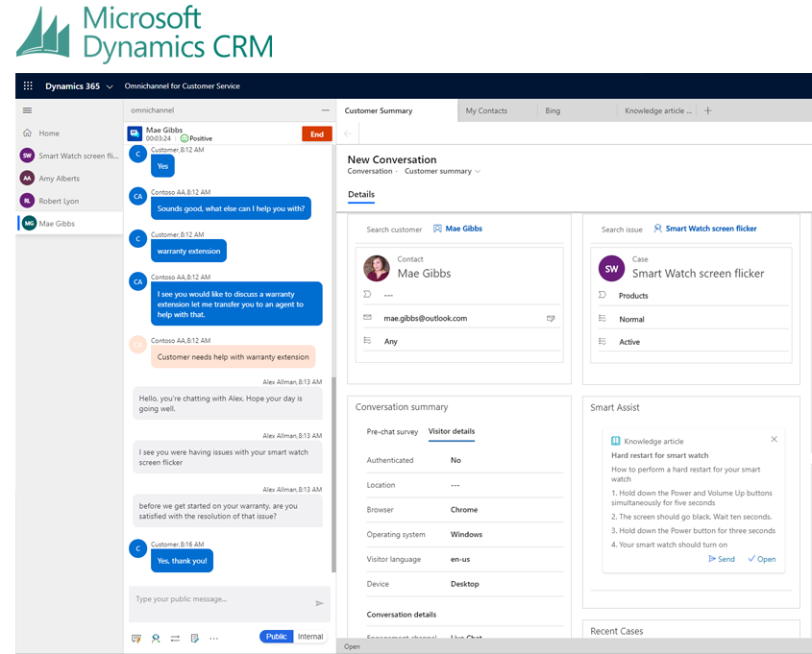The image size is (812, 654).
Task: Open the notes icon in chat toolbar
Action: 195,639
